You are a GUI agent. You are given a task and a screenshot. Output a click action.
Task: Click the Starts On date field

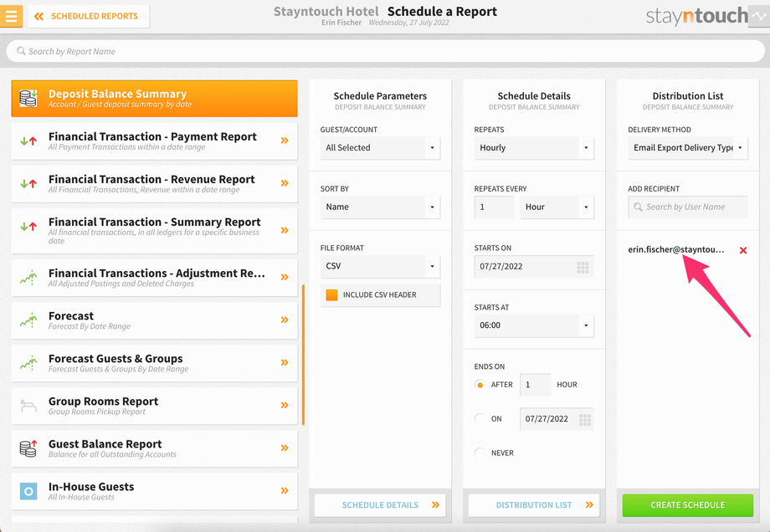coord(534,267)
